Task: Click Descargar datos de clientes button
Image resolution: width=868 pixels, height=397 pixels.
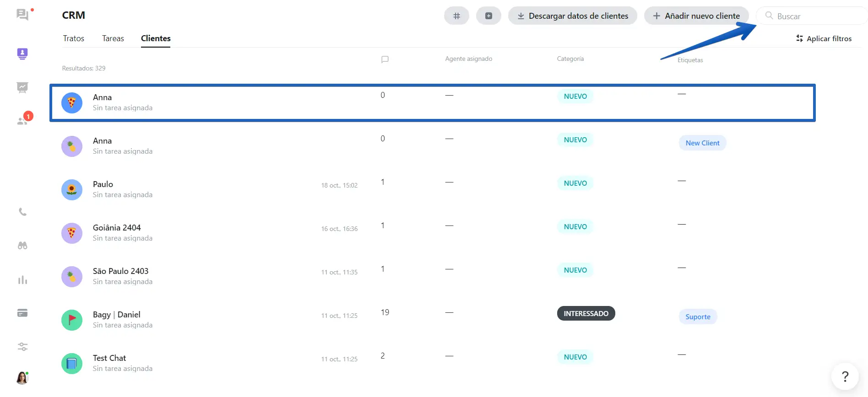Action: 572,16
